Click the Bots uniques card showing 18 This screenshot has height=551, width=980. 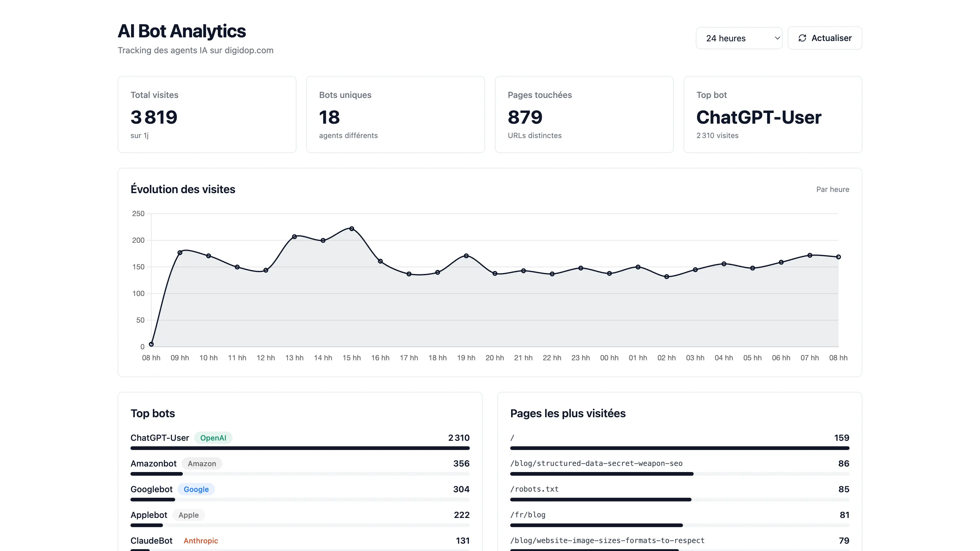(x=395, y=114)
